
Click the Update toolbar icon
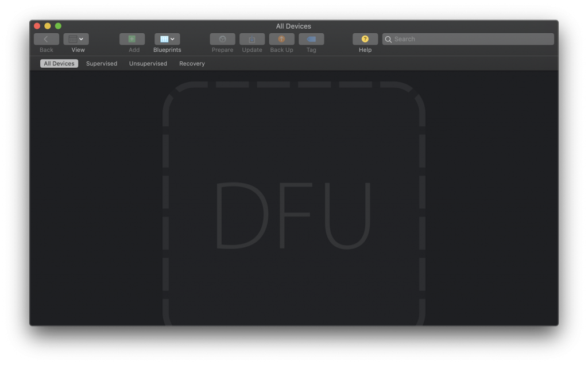252,38
